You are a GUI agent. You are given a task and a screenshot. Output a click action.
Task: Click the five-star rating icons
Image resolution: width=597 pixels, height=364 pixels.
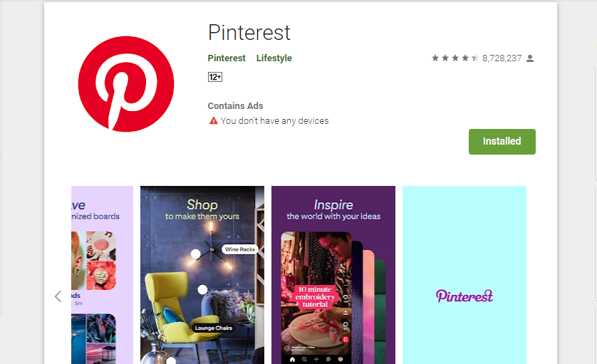point(455,58)
